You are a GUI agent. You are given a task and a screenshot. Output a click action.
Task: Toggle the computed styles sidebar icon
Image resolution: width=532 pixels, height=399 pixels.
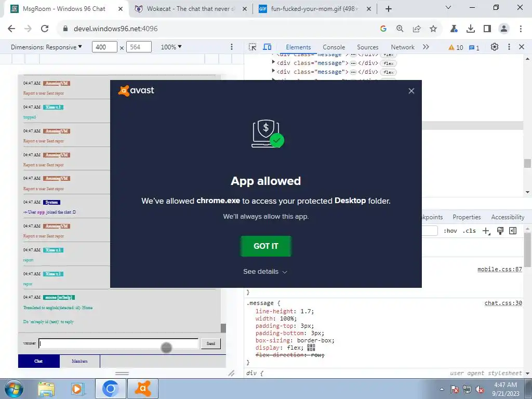[513, 231]
